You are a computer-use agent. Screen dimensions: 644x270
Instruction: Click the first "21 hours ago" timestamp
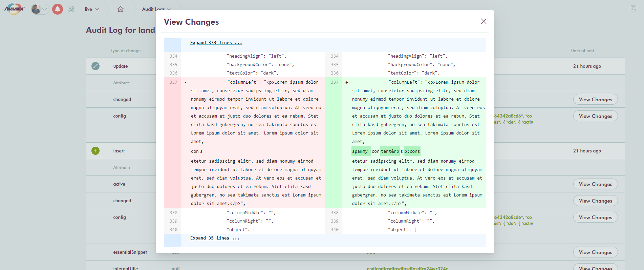click(587, 66)
